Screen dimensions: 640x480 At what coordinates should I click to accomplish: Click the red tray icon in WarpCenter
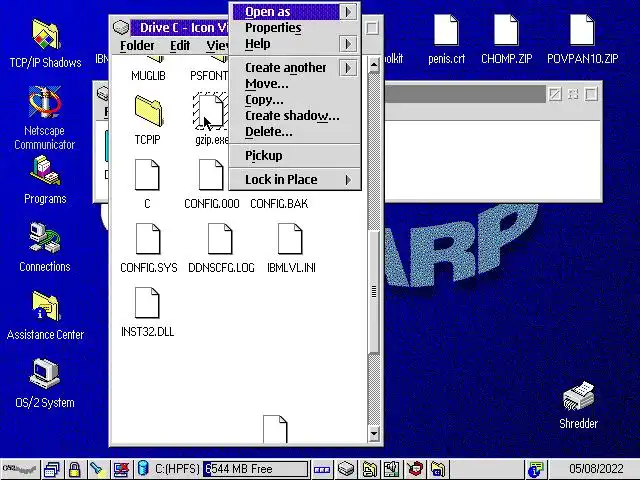coord(415,469)
